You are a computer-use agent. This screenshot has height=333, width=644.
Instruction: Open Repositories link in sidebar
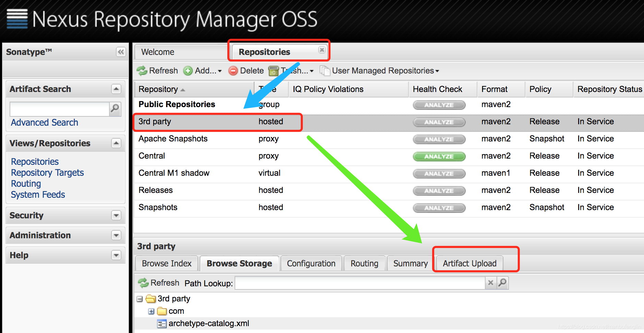(35, 162)
